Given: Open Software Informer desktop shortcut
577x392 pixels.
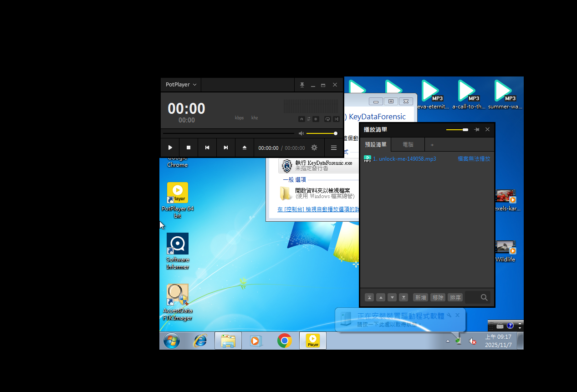Looking at the screenshot, I should point(178,251).
